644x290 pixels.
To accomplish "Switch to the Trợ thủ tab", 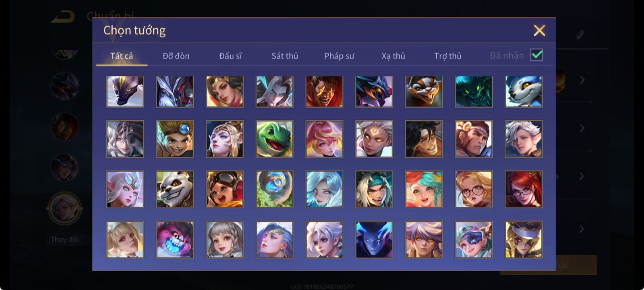I will click(x=448, y=56).
